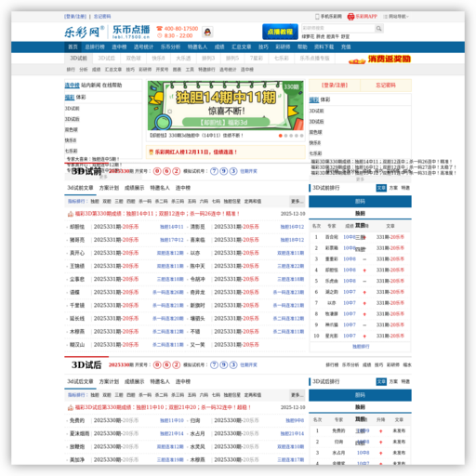This screenshot has width=476, height=476.
Task: Click the 登录/注册 link in top bar
Action: coord(75,17)
